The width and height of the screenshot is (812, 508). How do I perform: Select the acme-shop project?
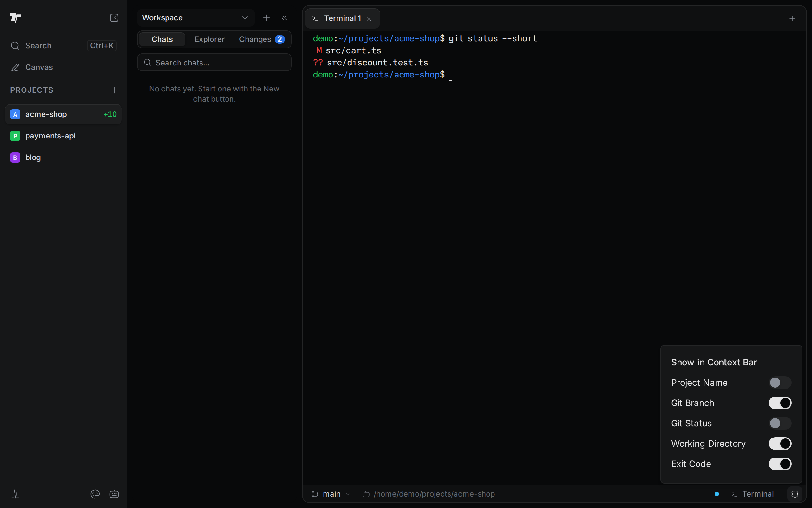click(63, 114)
